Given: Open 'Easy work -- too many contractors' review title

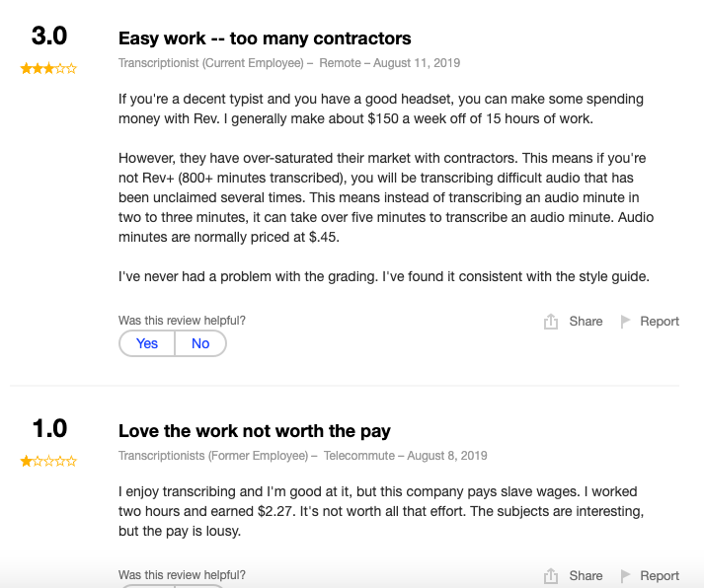Looking at the screenshot, I should 265,38.
